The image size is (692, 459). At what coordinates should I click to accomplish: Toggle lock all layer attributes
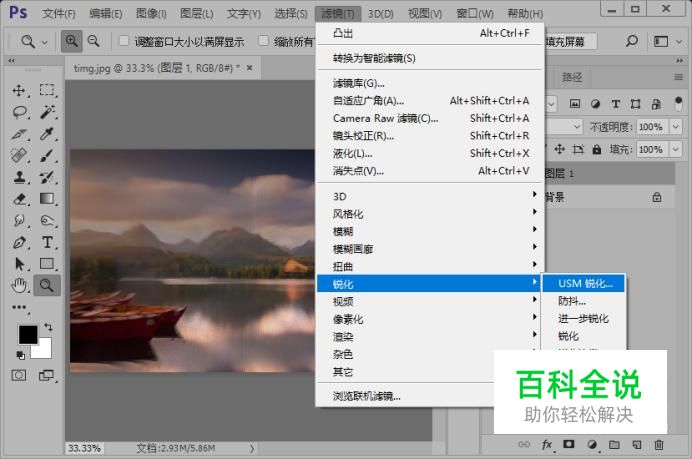coord(597,150)
